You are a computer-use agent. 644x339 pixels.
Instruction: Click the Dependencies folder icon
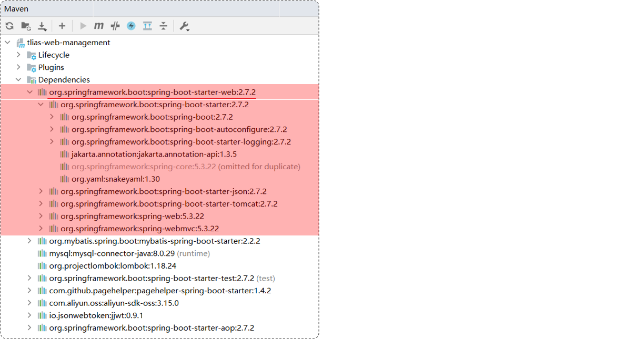point(32,80)
